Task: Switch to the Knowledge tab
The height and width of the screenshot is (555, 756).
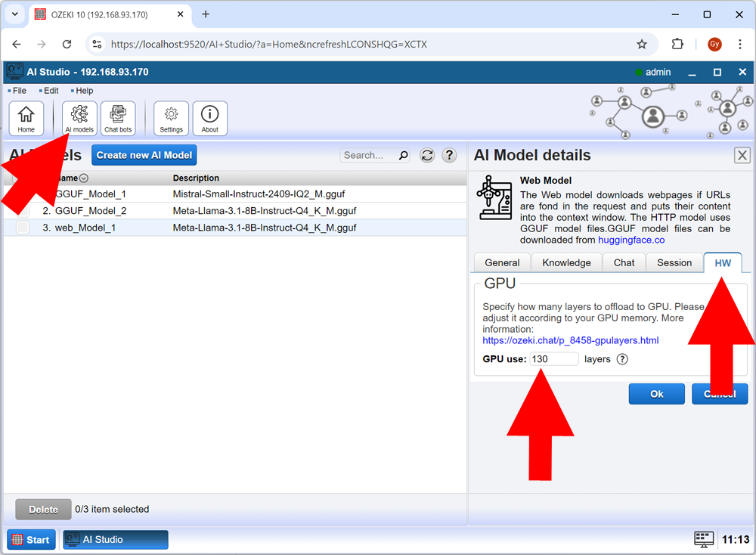Action: (x=566, y=263)
